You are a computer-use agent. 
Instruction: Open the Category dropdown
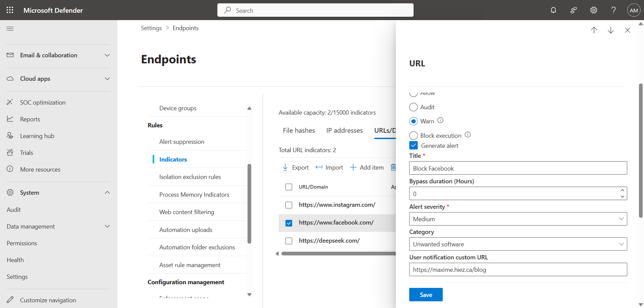click(x=518, y=244)
